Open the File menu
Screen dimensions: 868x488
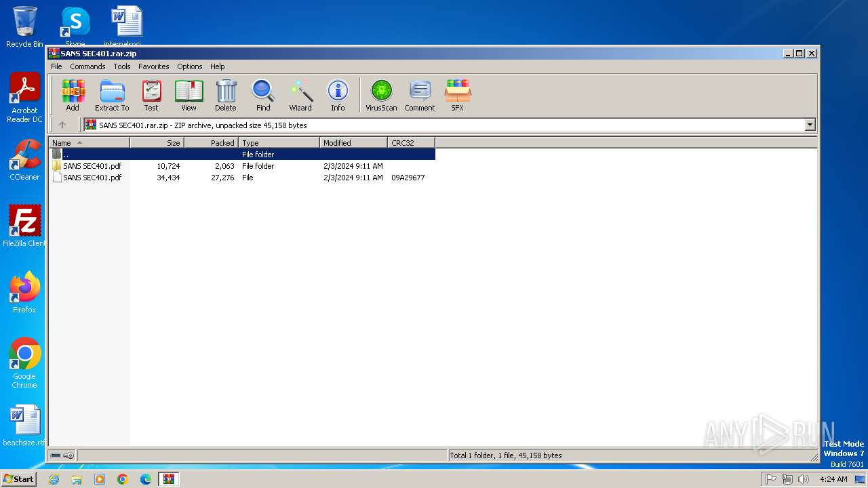point(56,66)
